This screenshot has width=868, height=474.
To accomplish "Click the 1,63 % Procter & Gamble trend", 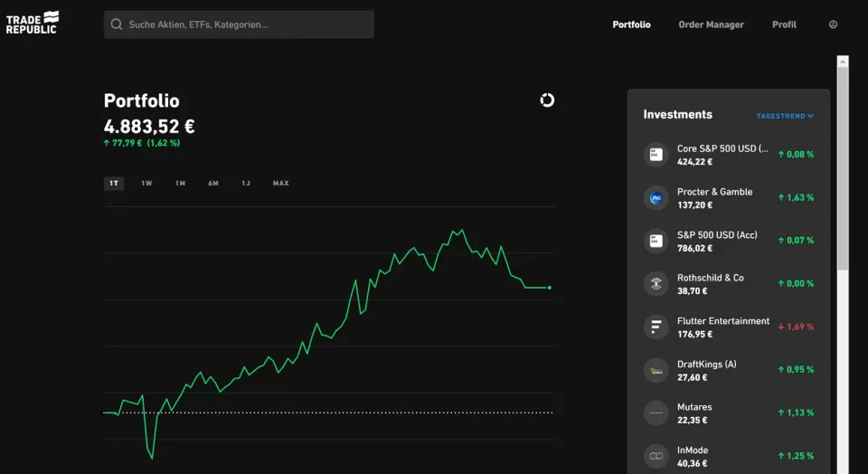I will 796,198.
